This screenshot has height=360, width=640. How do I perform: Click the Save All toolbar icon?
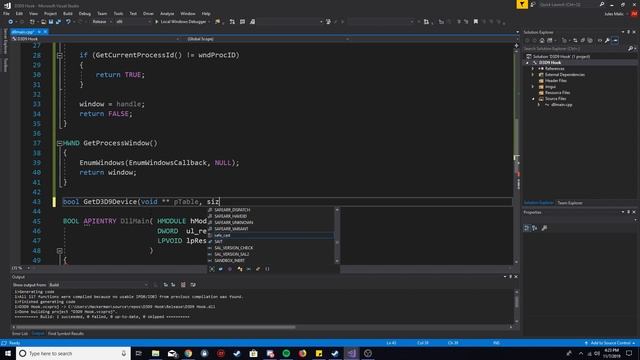[58, 22]
